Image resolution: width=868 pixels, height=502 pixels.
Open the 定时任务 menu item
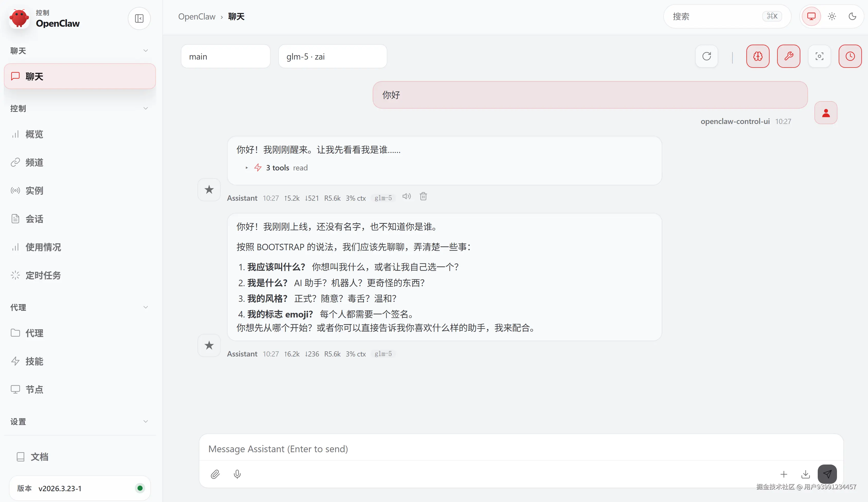(x=43, y=275)
